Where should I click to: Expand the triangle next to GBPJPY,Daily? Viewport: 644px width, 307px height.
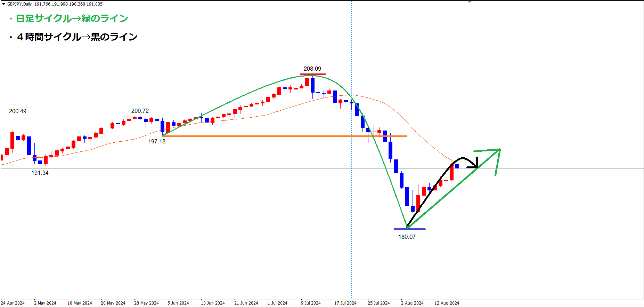tap(4, 4)
